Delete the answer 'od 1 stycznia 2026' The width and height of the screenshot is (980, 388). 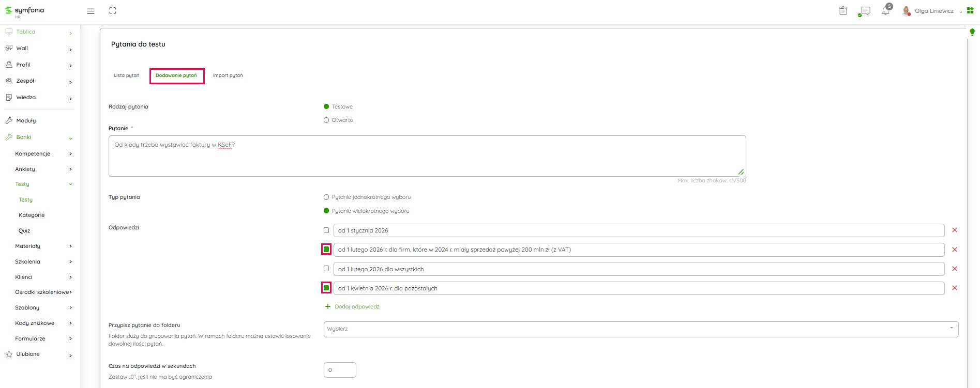point(955,230)
